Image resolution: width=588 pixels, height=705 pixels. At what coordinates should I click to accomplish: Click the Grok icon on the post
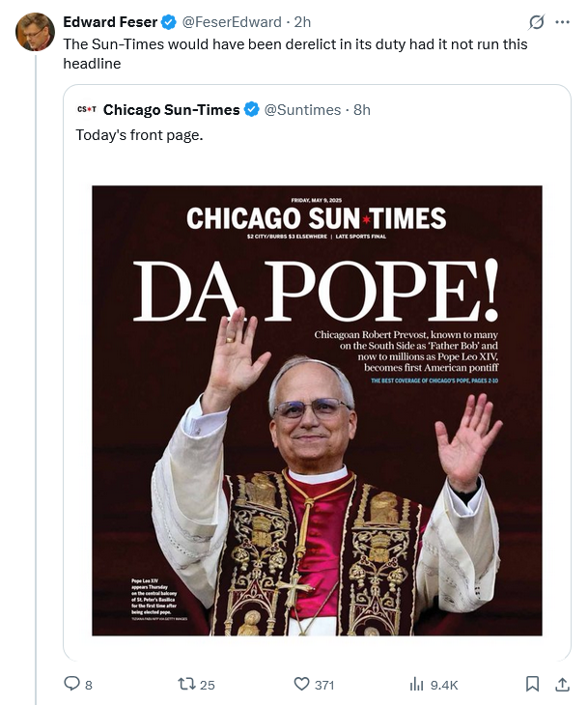(537, 21)
